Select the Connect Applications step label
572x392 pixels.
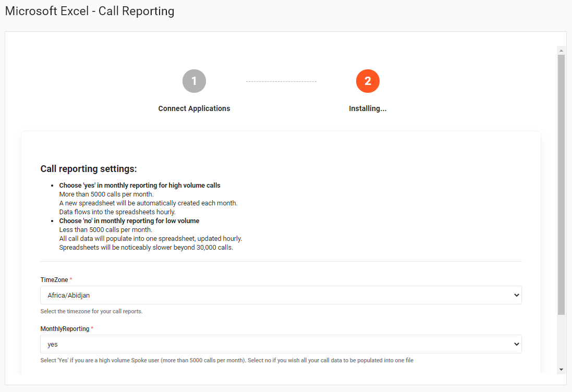click(194, 108)
